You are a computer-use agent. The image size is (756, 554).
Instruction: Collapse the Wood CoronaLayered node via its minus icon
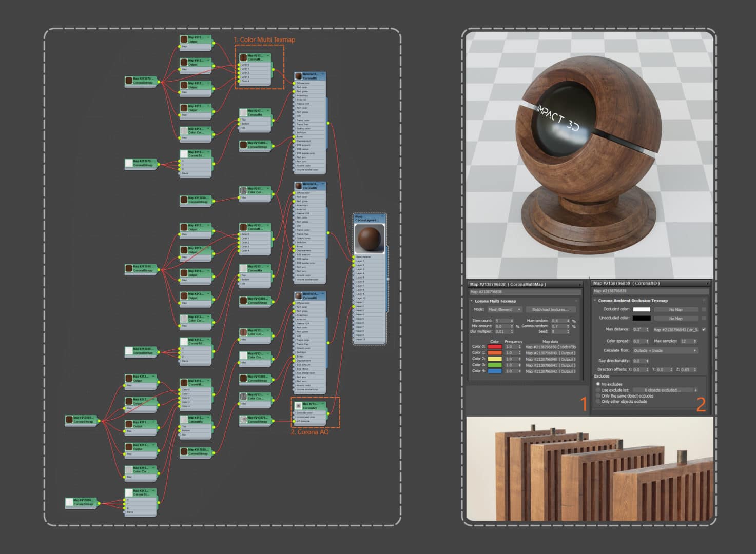click(383, 216)
